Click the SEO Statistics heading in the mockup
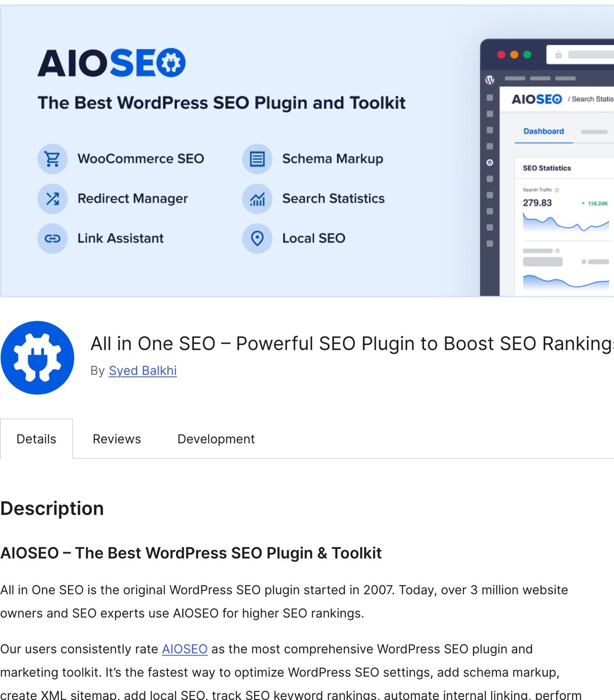Viewport: 614px width, 700px height. [x=547, y=168]
